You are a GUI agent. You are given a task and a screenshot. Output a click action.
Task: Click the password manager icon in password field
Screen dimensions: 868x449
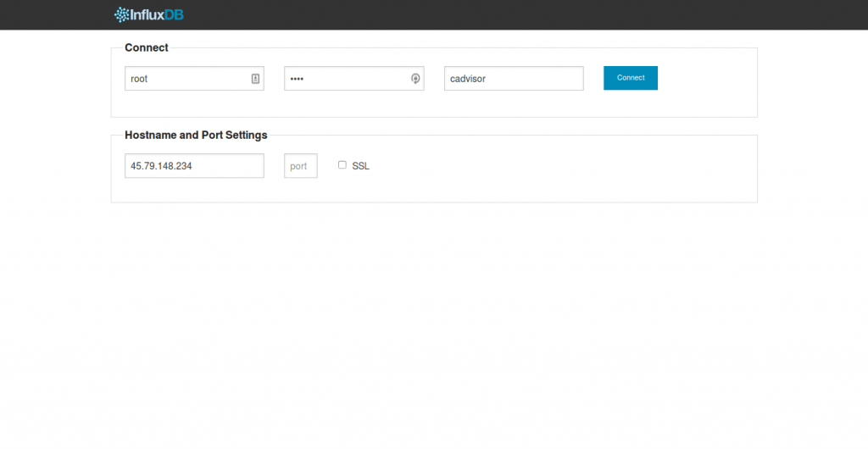click(x=415, y=79)
